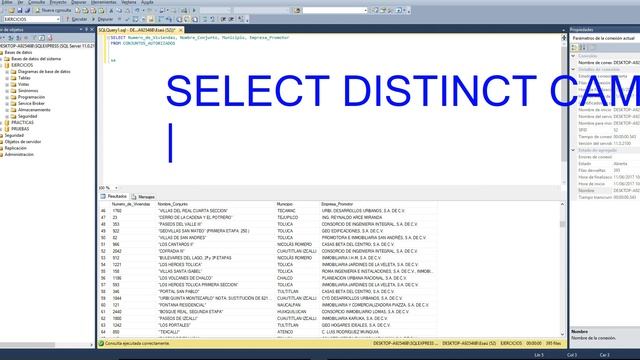Select the Administración node

(x=19, y=155)
